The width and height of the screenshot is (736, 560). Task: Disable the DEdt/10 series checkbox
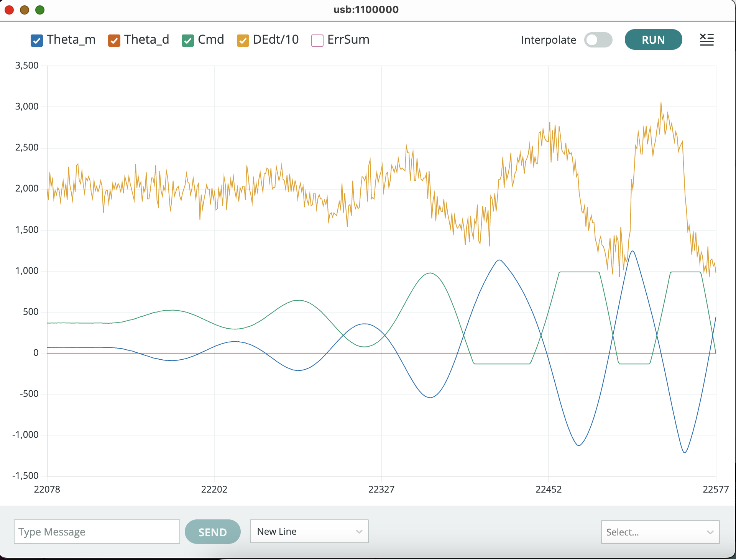[x=243, y=40]
